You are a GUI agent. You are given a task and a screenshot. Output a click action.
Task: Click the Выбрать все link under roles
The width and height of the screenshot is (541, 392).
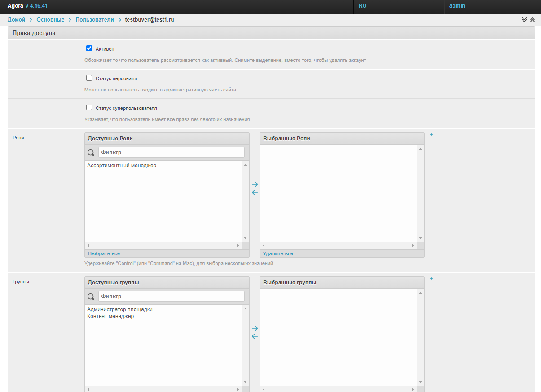click(x=104, y=253)
